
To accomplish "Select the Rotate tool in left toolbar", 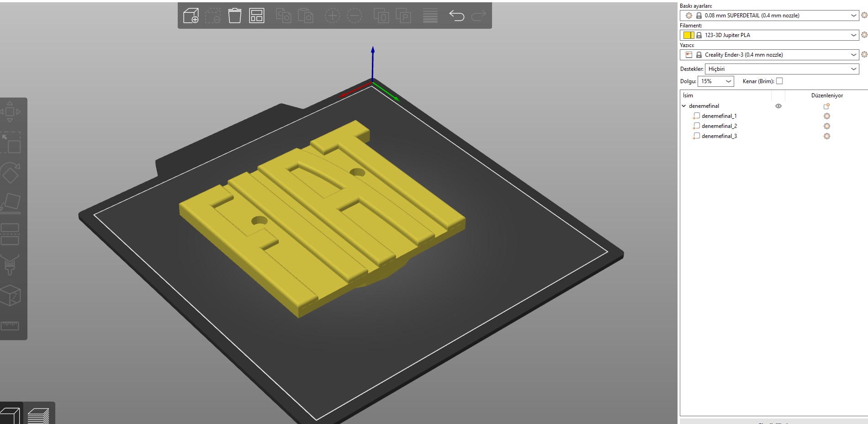I will (x=10, y=173).
